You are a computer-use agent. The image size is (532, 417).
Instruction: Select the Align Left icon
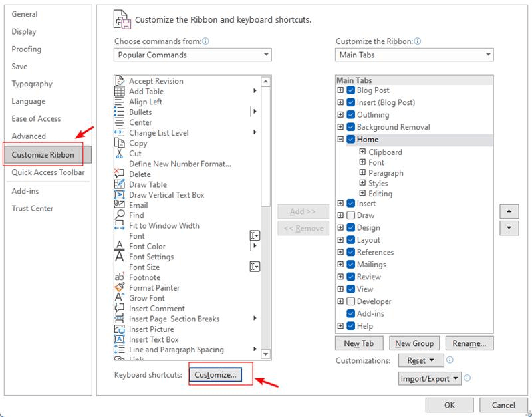coord(120,102)
